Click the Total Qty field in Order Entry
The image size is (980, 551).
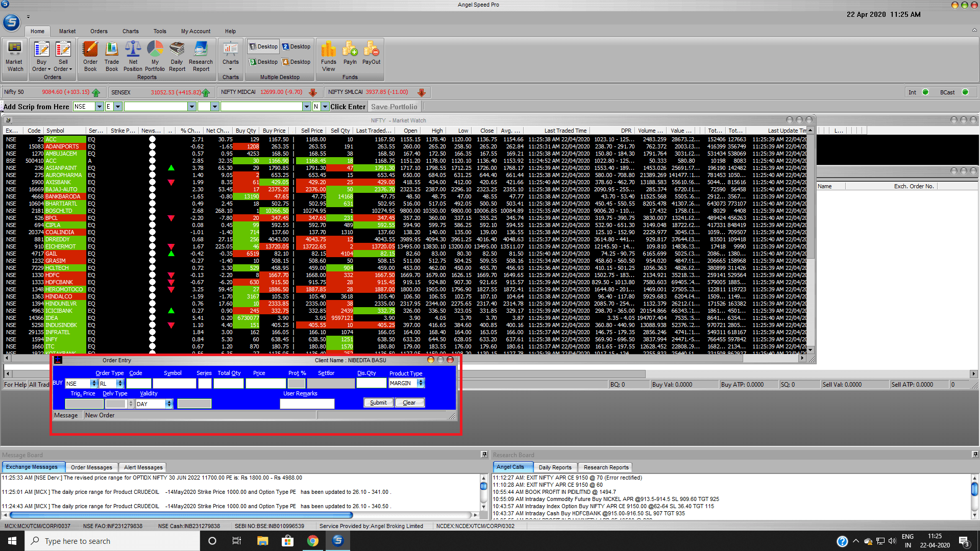tap(228, 383)
